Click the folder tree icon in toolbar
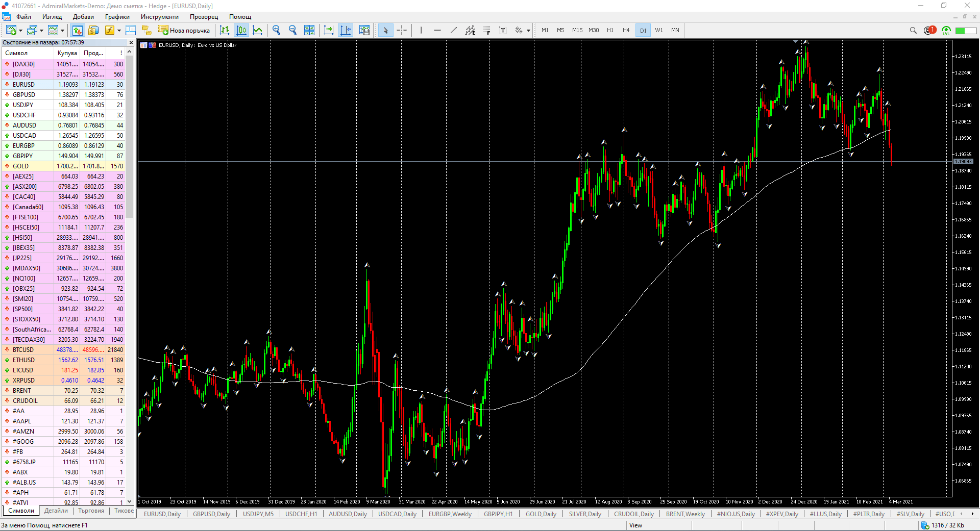 [x=147, y=30]
